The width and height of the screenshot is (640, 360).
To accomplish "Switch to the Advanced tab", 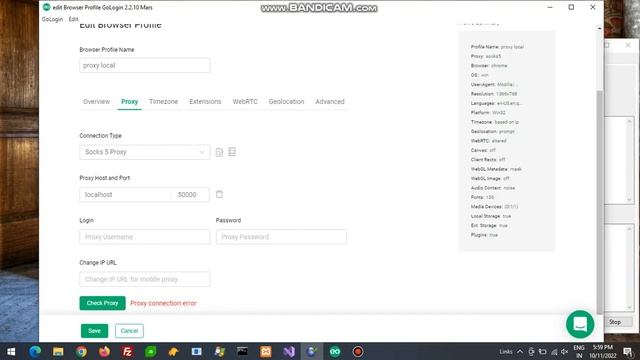I will pyautogui.click(x=330, y=102).
